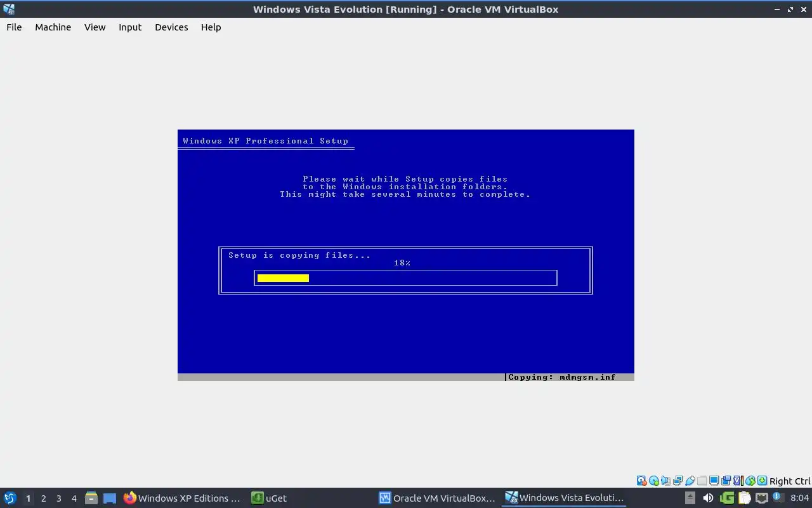This screenshot has height=508, width=812.
Task: Click the CPU virtualization indicator icon
Action: tap(738, 481)
